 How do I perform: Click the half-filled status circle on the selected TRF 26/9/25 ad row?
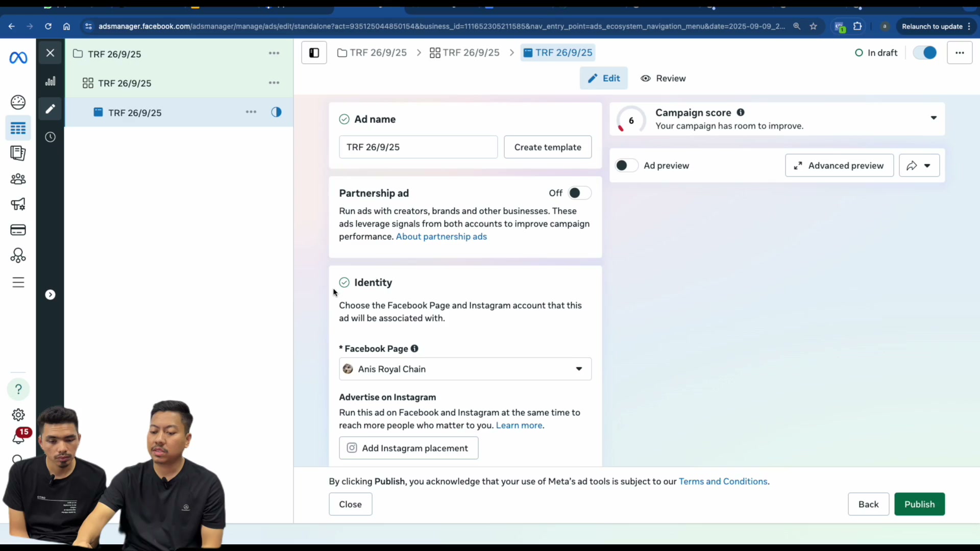pyautogui.click(x=276, y=112)
